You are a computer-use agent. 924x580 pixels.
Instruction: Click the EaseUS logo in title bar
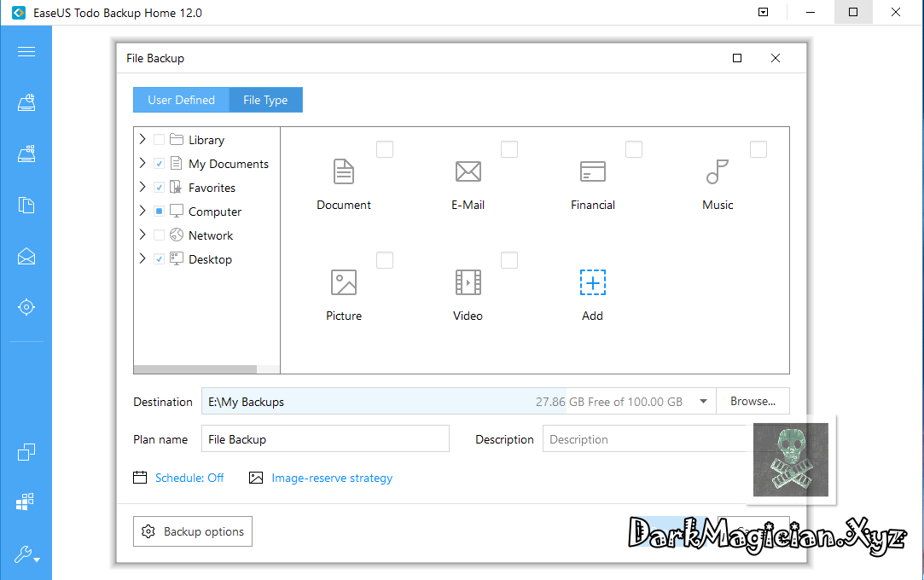pyautogui.click(x=19, y=12)
